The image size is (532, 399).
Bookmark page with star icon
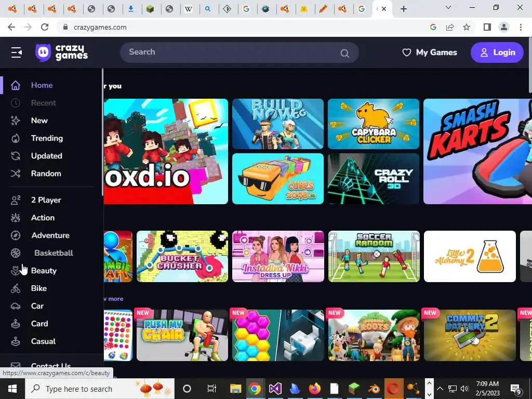(x=467, y=27)
